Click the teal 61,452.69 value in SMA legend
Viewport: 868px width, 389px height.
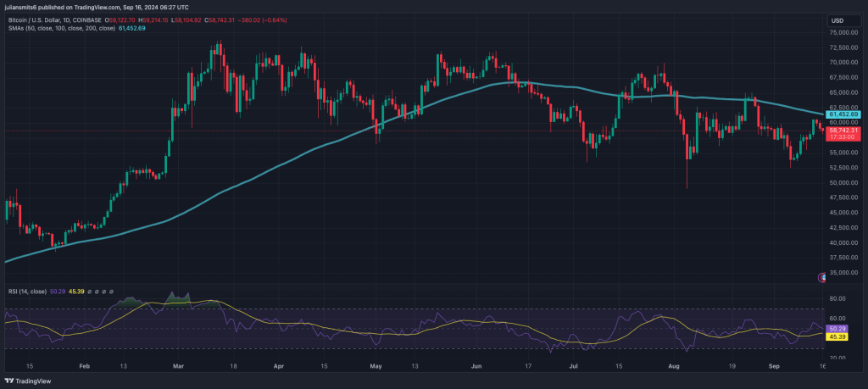coord(131,28)
